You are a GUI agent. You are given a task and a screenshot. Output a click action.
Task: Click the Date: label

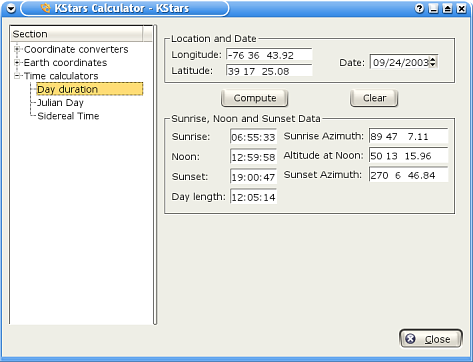click(352, 63)
